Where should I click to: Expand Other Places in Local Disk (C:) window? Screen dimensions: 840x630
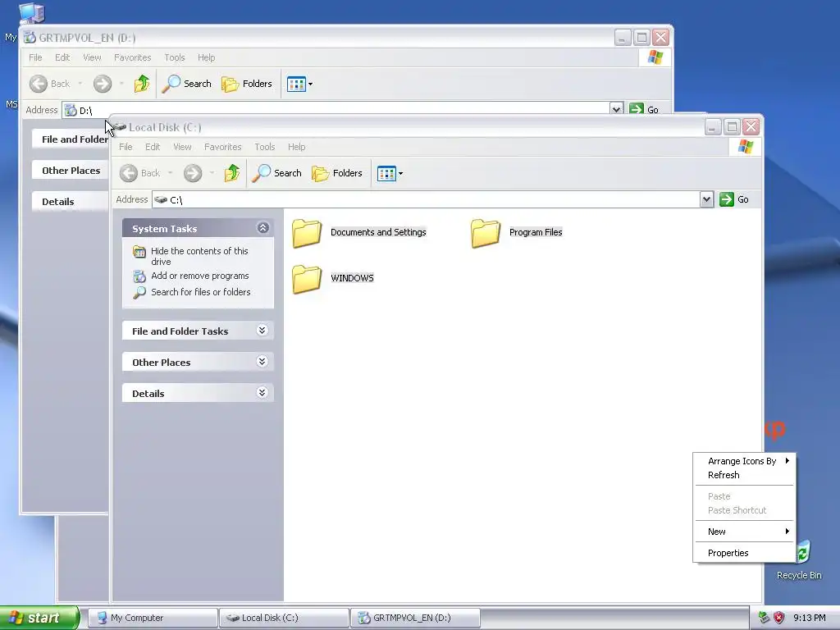(262, 361)
